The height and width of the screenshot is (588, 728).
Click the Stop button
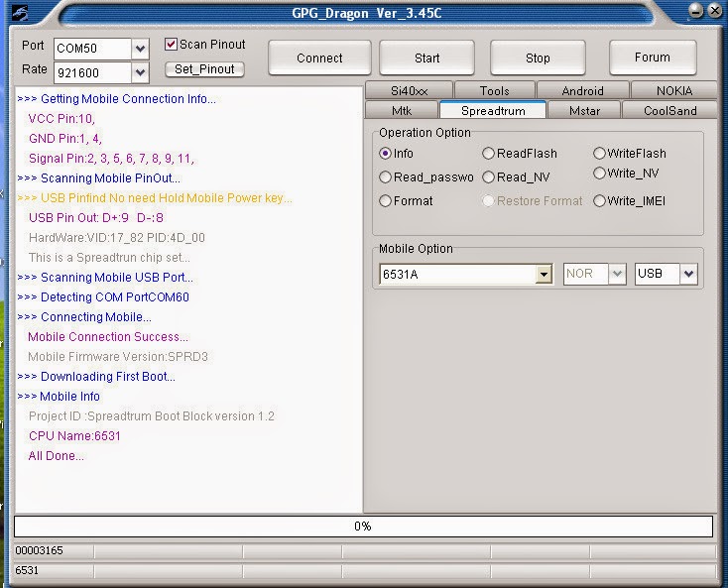[x=538, y=59]
